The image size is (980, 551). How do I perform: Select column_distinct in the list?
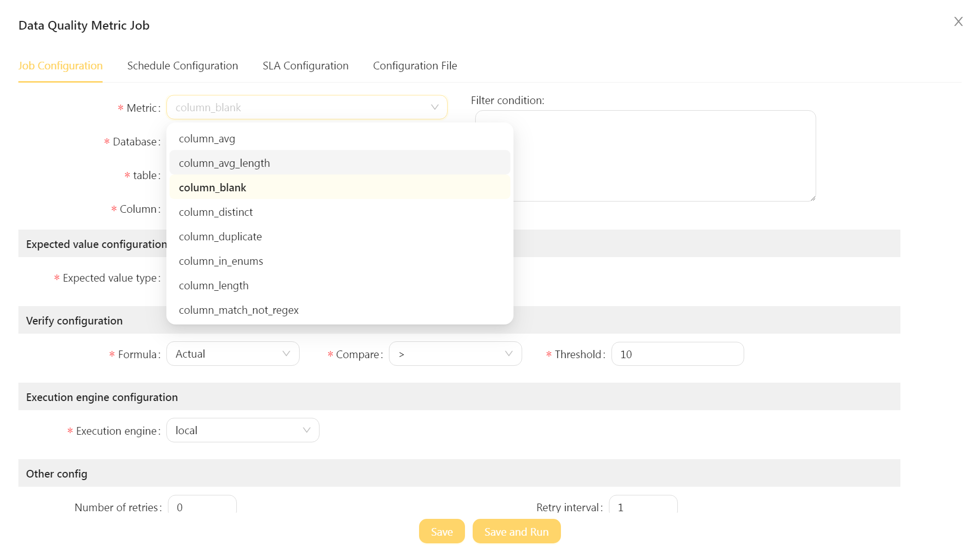tap(215, 212)
